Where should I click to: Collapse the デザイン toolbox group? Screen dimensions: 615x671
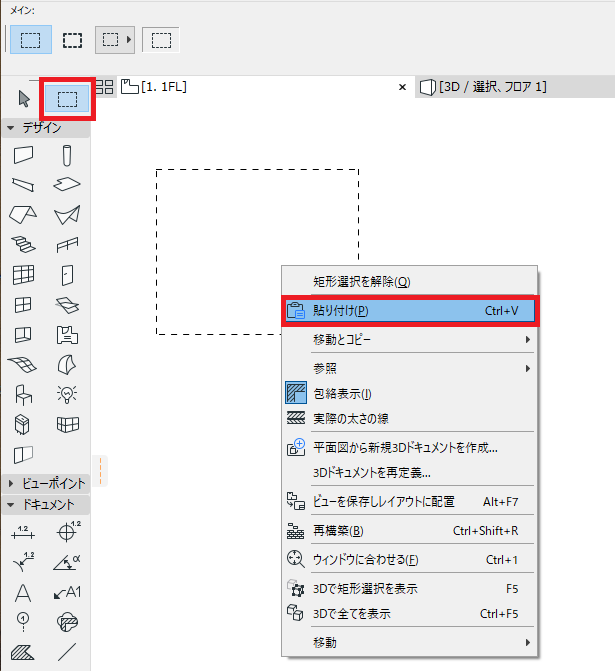tap(11, 128)
